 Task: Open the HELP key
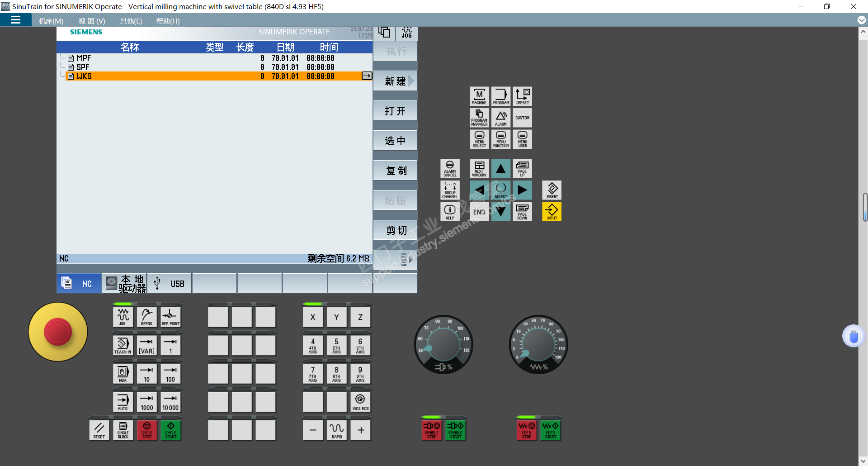coord(450,212)
